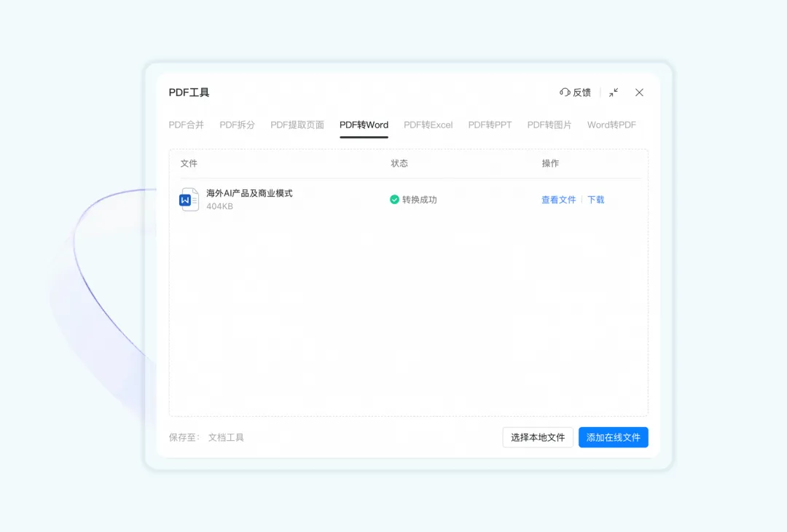This screenshot has height=532, width=787.
Task: Change save location 文档工具
Action: tap(226, 438)
